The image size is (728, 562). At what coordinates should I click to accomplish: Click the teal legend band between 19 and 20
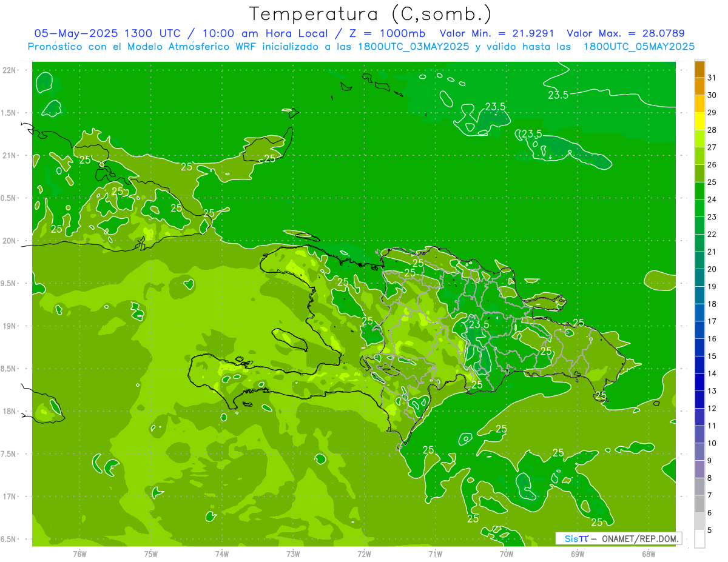(699, 278)
